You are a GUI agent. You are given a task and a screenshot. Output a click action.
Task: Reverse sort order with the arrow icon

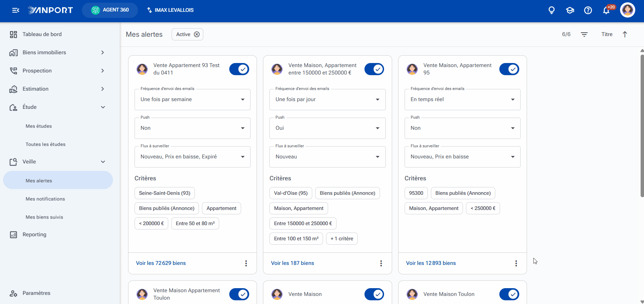point(625,34)
